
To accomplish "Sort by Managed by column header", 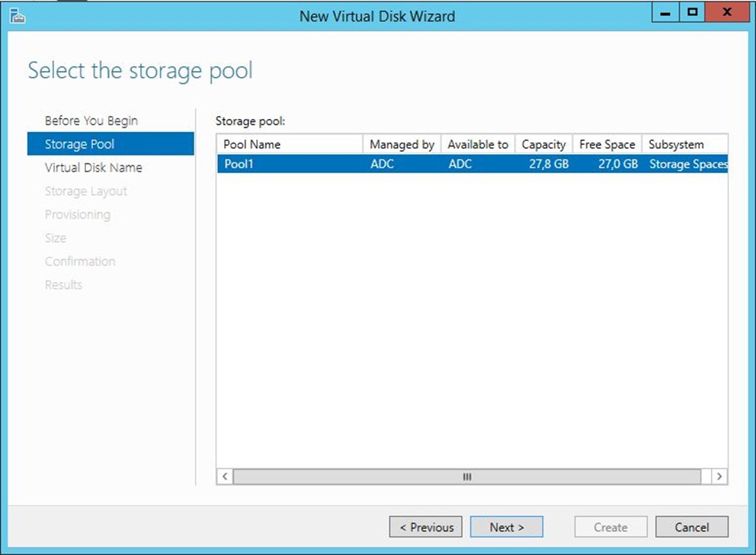I will tap(402, 144).
